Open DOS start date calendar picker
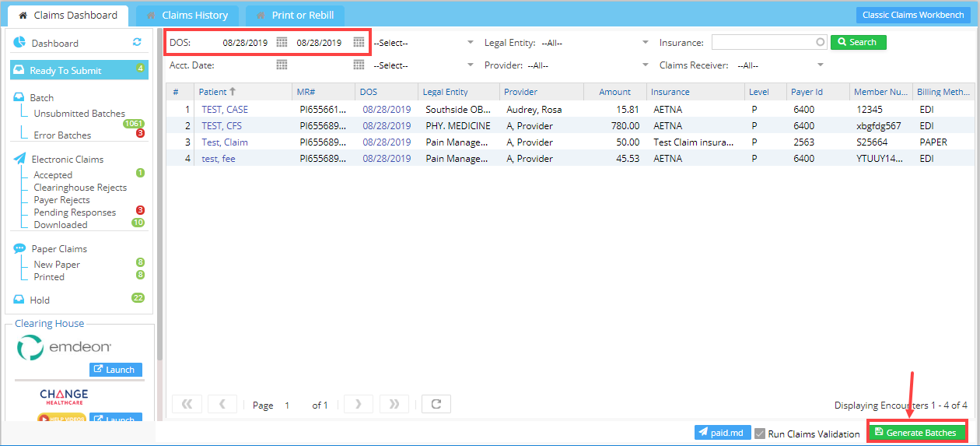Viewport: 980px width, 446px height. [282, 43]
